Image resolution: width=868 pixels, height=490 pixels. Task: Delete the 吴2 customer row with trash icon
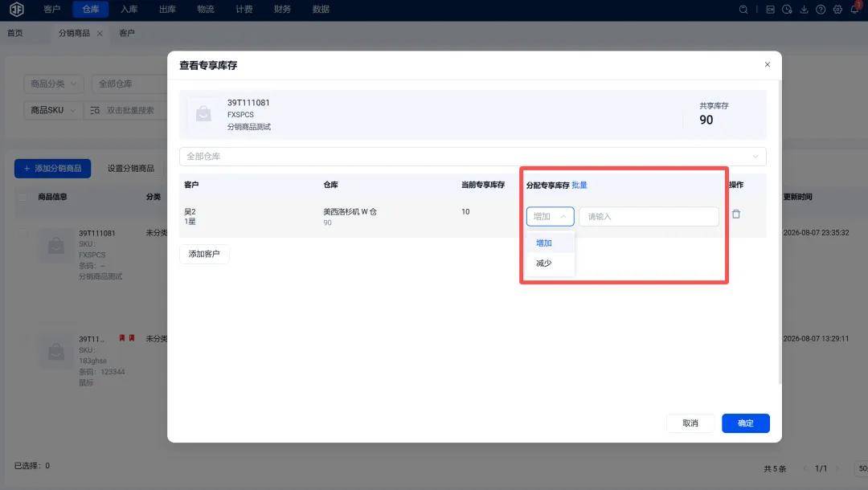(x=735, y=214)
